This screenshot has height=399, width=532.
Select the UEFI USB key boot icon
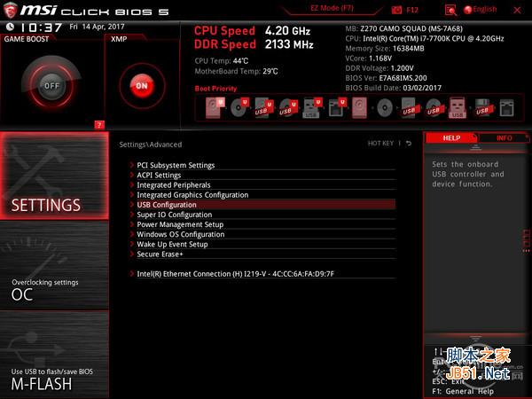click(x=312, y=108)
